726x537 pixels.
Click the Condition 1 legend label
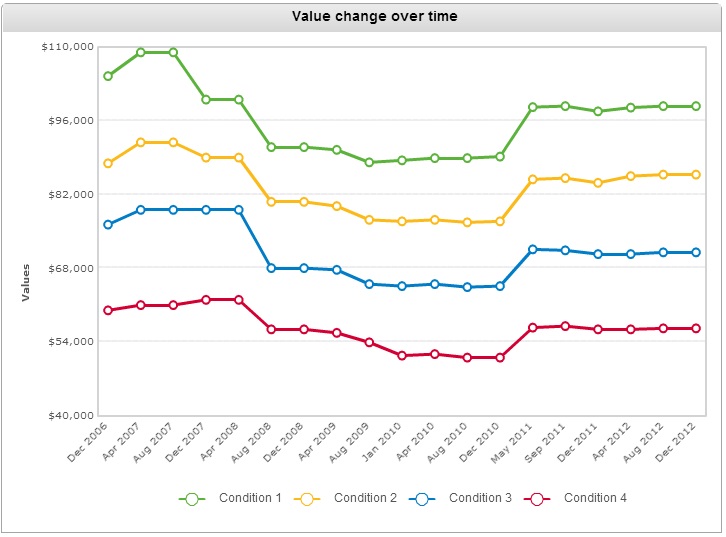(x=250, y=498)
